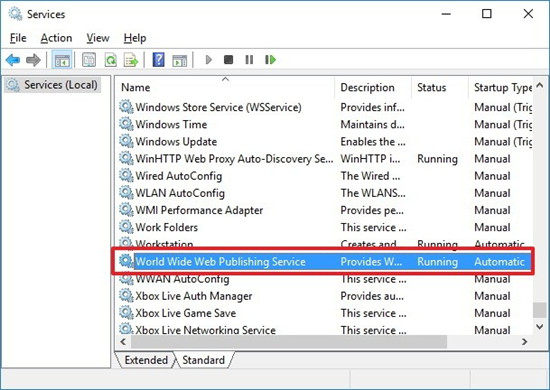The image size is (550, 390).
Task: Click the Forward arrow toolbar icon
Action: tap(33, 60)
